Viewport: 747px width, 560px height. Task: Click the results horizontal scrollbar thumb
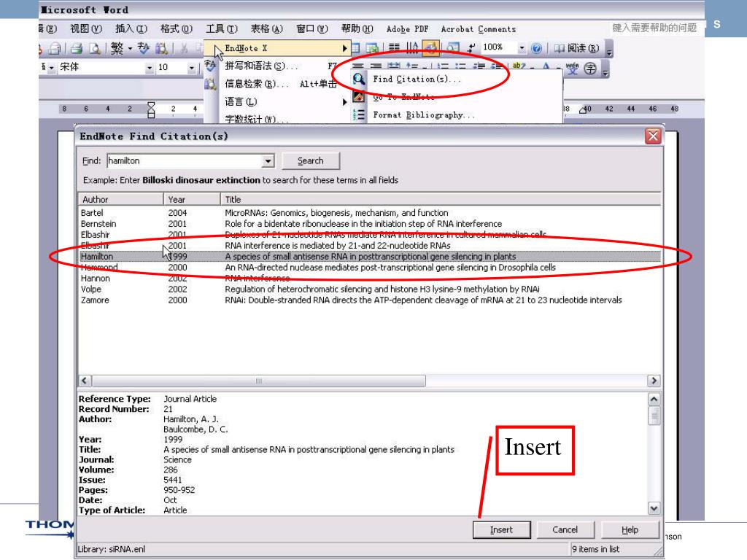[259, 381]
